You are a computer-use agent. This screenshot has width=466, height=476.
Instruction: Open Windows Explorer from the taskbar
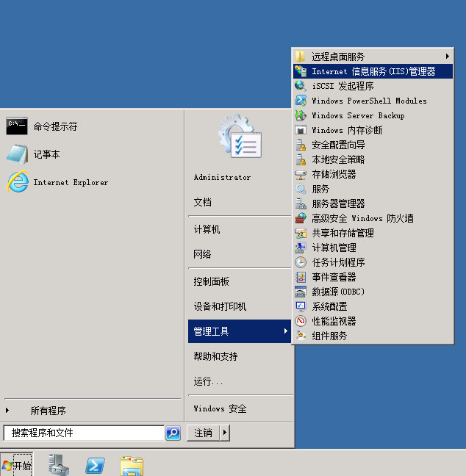pyautogui.click(x=132, y=466)
